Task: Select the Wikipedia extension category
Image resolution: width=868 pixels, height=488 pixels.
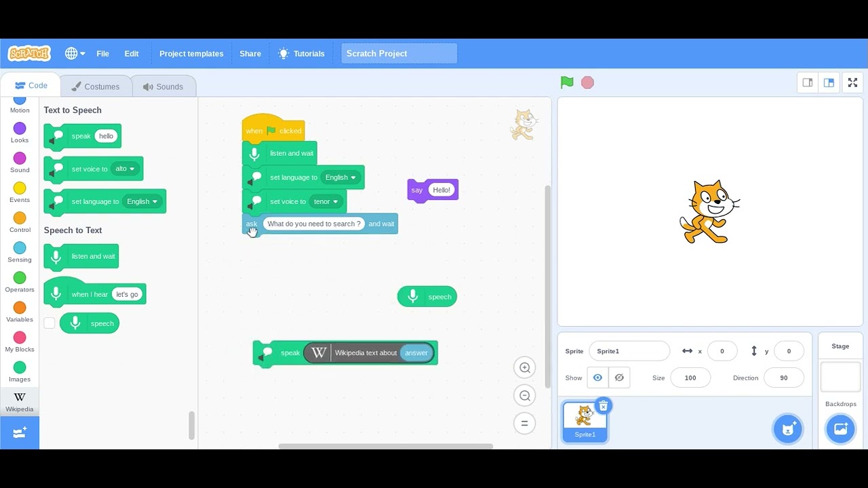Action: click(x=20, y=401)
